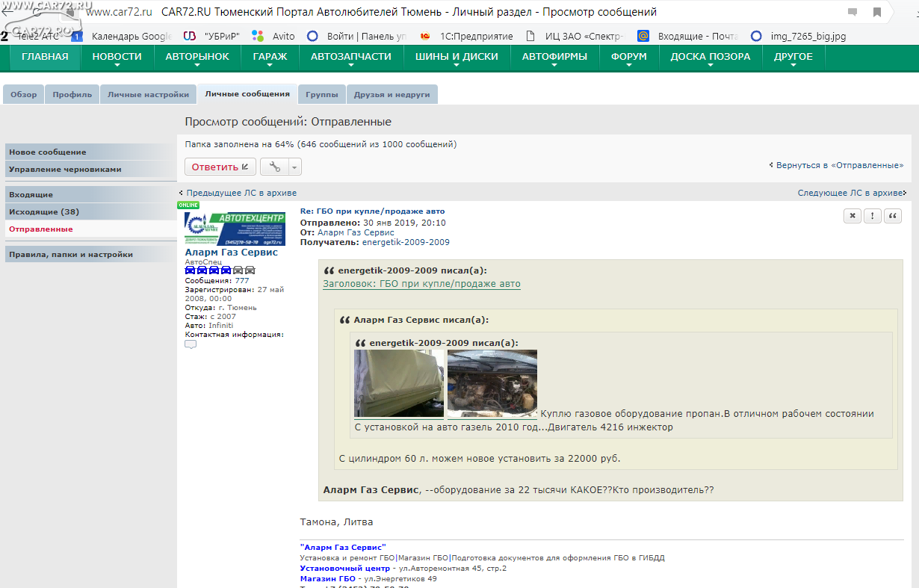
Task: Open the Avito bookmark
Action: point(273,36)
